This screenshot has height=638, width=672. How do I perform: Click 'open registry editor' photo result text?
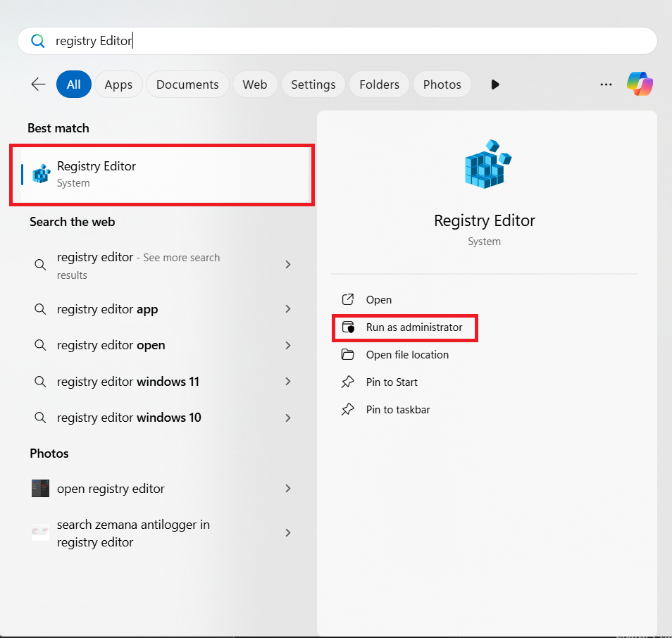[x=111, y=489]
